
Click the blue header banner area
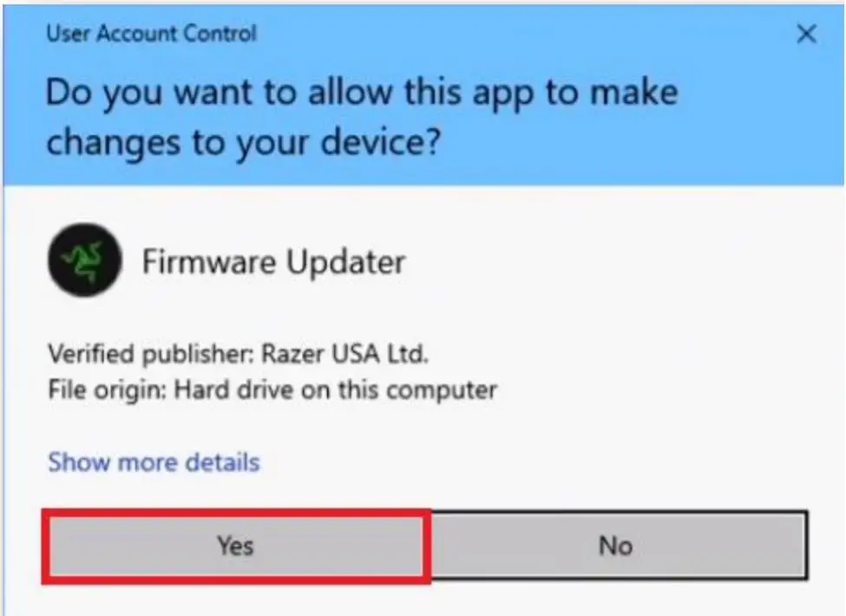[x=423, y=95]
